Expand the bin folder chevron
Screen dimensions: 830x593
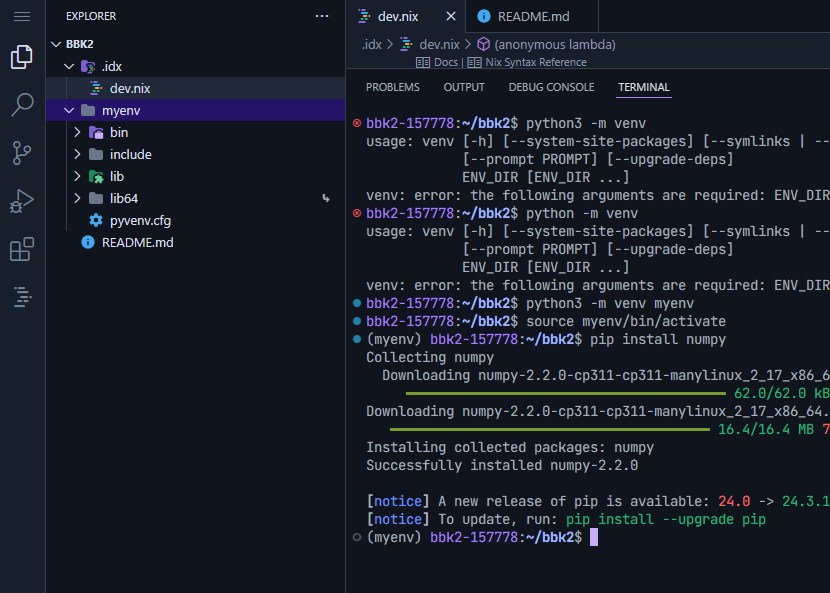click(x=77, y=132)
